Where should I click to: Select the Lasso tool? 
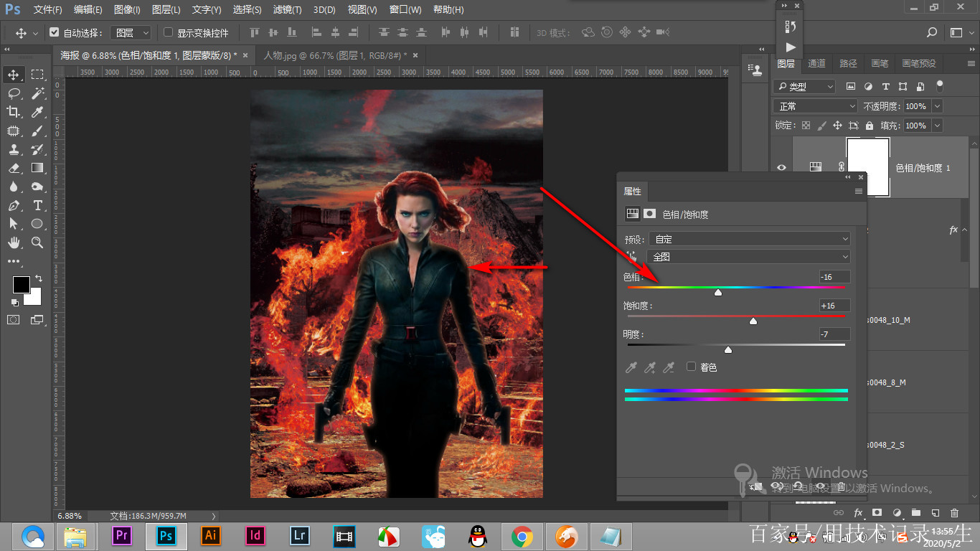14,93
